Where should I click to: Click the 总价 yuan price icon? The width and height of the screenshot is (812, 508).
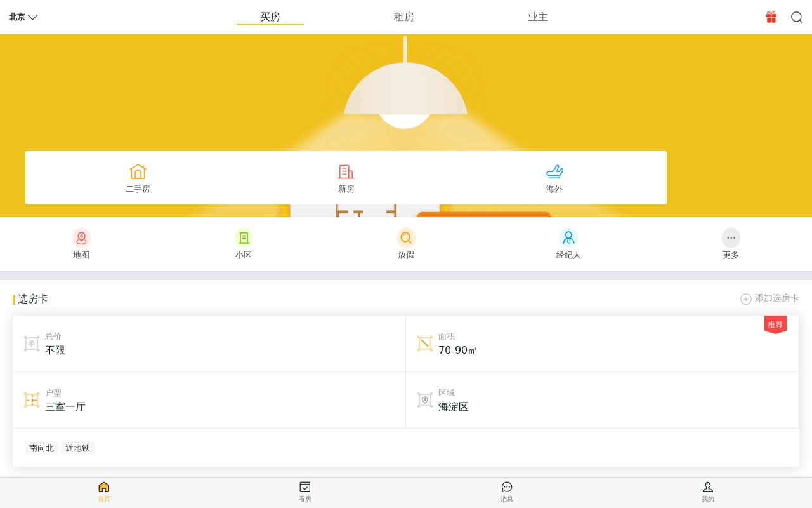[x=32, y=344]
